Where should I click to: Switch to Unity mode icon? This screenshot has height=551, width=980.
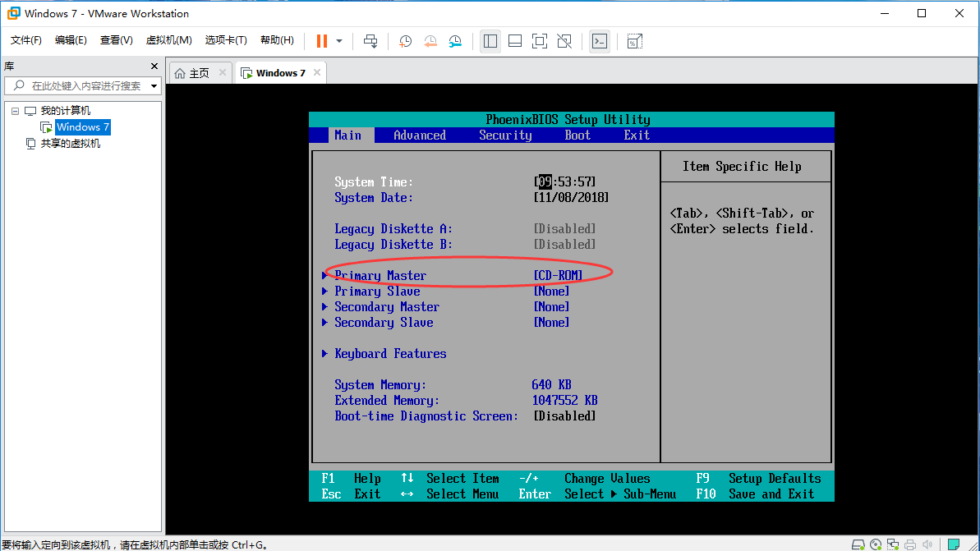[x=564, y=41]
